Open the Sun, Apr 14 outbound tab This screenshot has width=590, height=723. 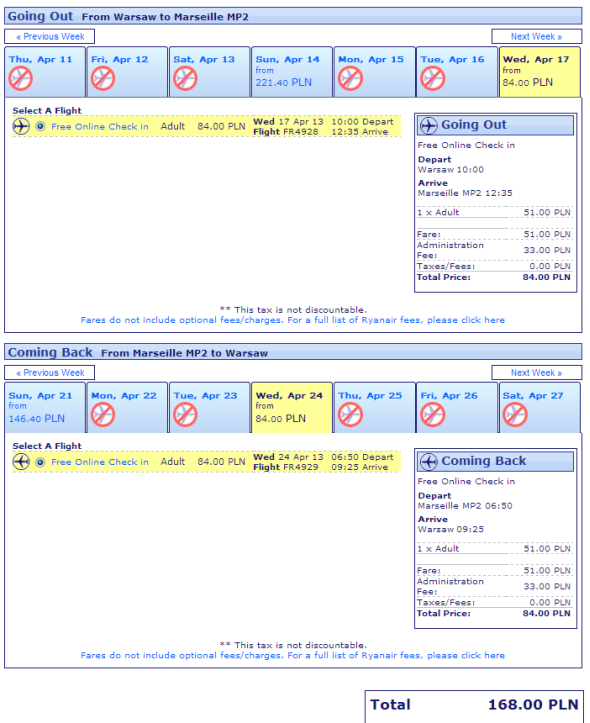pyautogui.click(x=292, y=71)
